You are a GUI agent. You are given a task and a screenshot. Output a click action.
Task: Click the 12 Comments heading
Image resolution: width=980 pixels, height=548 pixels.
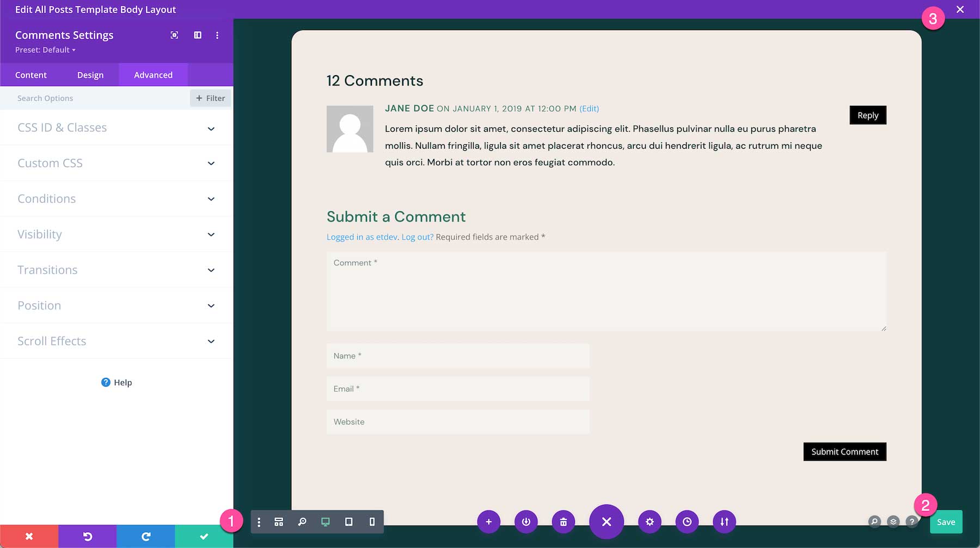[375, 81]
